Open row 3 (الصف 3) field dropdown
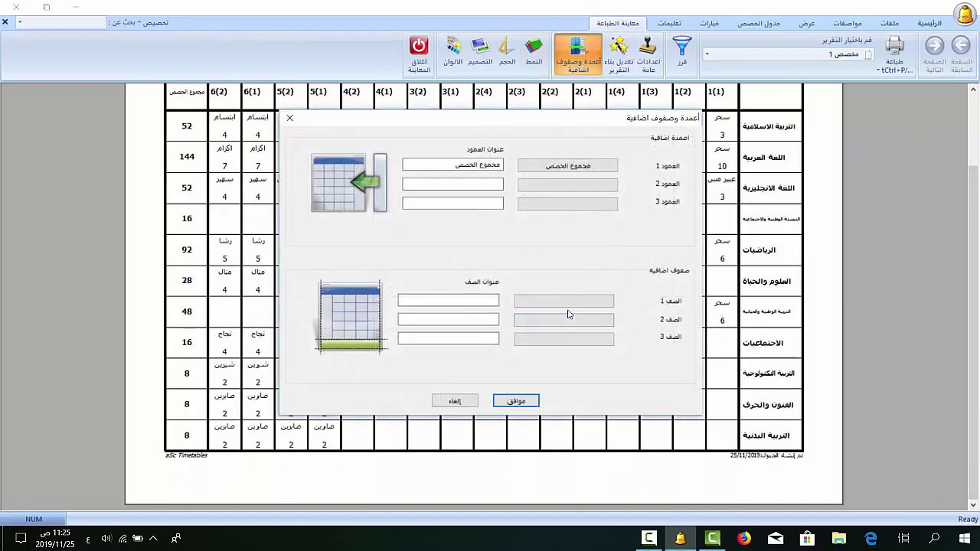 click(563, 338)
